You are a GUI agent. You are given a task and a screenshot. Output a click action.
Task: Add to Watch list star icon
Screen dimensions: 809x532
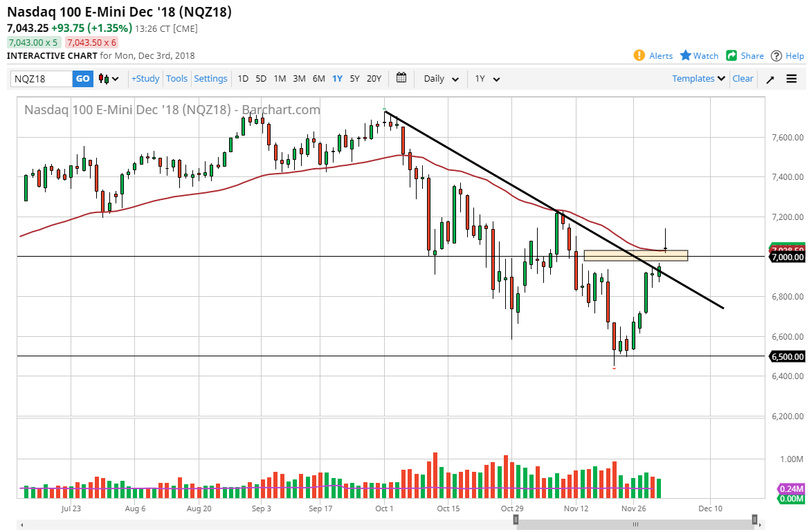[x=686, y=55]
